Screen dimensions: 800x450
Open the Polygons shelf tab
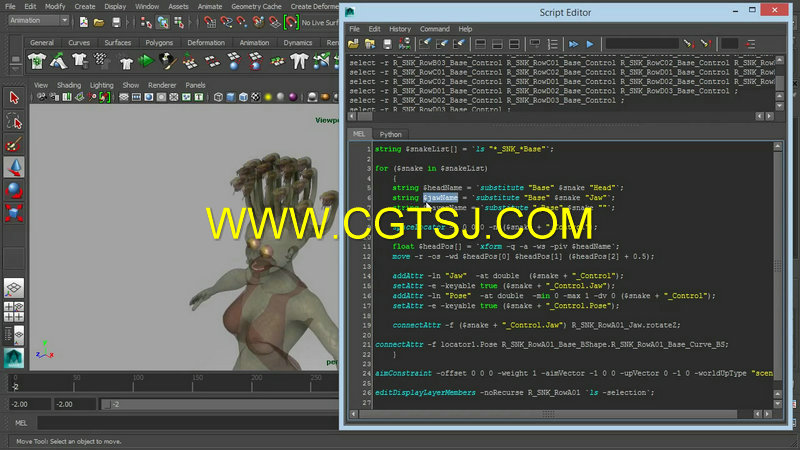pyautogui.click(x=159, y=43)
